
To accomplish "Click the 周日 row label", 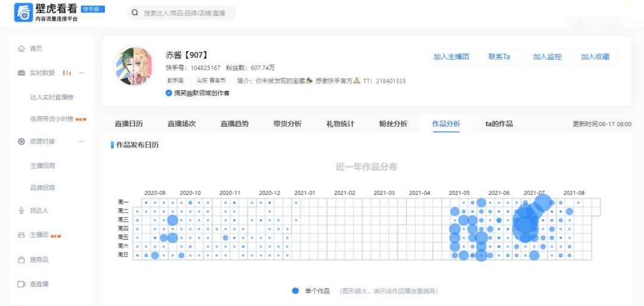I will pos(123,255).
